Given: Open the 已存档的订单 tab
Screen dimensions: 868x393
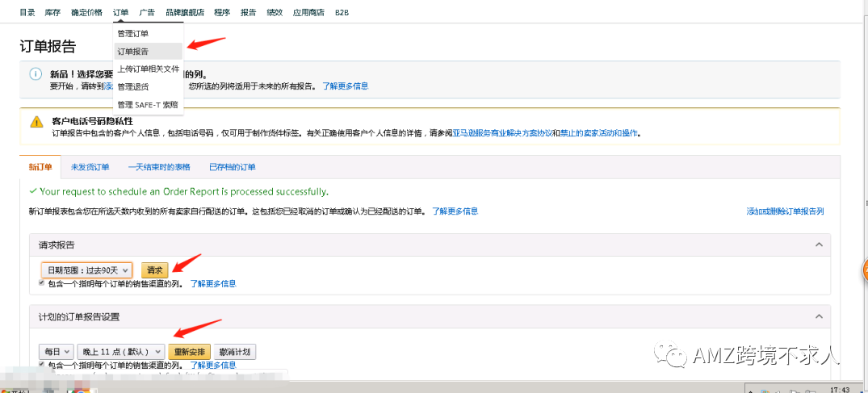Looking at the screenshot, I should (232, 167).
